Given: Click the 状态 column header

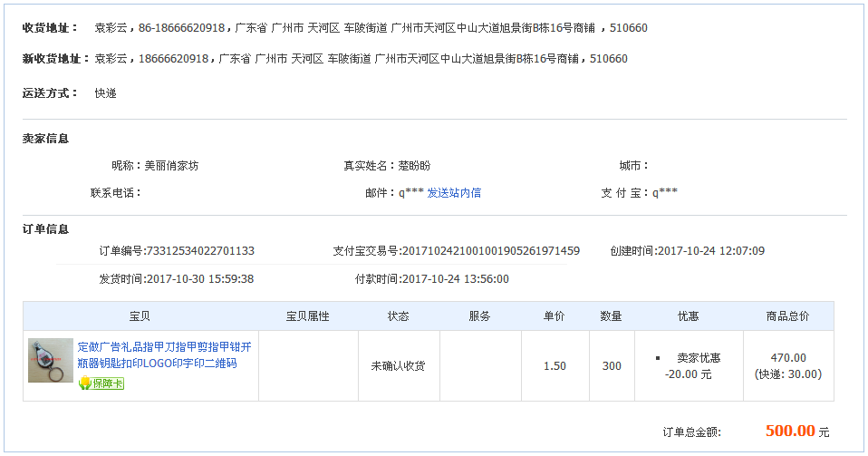Looking at the screenshot, I should pyautogui.click(x=399, y=316).
